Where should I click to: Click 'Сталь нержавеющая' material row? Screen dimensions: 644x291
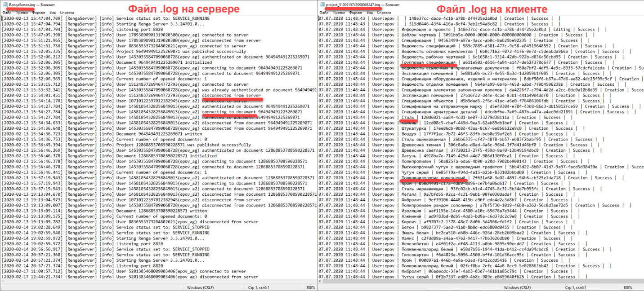click(461, 189)
